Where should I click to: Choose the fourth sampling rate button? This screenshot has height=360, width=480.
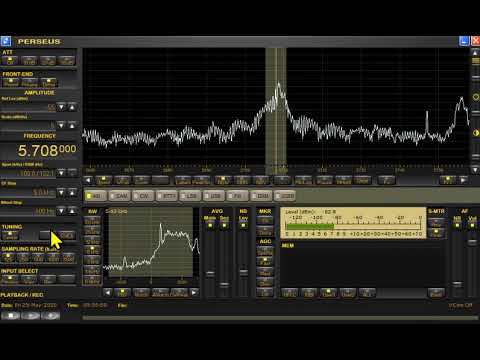pyautogui.click(x=53, y=257)
